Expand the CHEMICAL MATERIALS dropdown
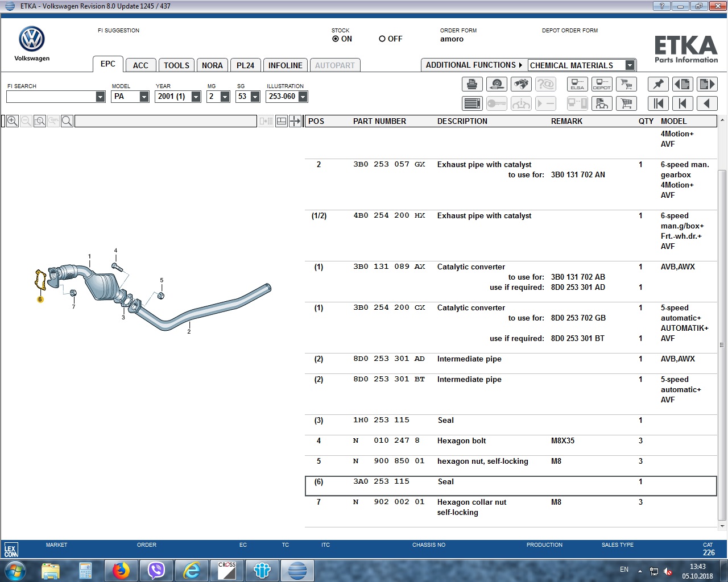This screenshot has width=728, height=582. tap(629, 65)
